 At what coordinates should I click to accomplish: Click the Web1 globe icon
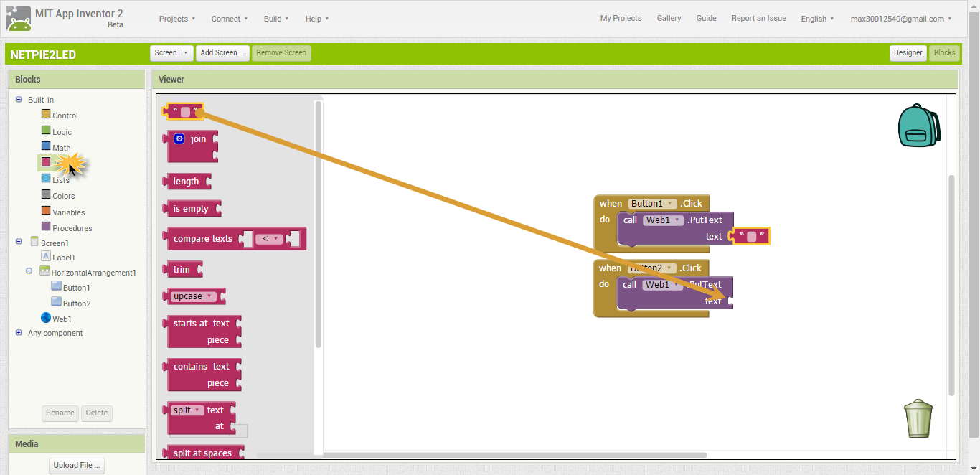46,318
